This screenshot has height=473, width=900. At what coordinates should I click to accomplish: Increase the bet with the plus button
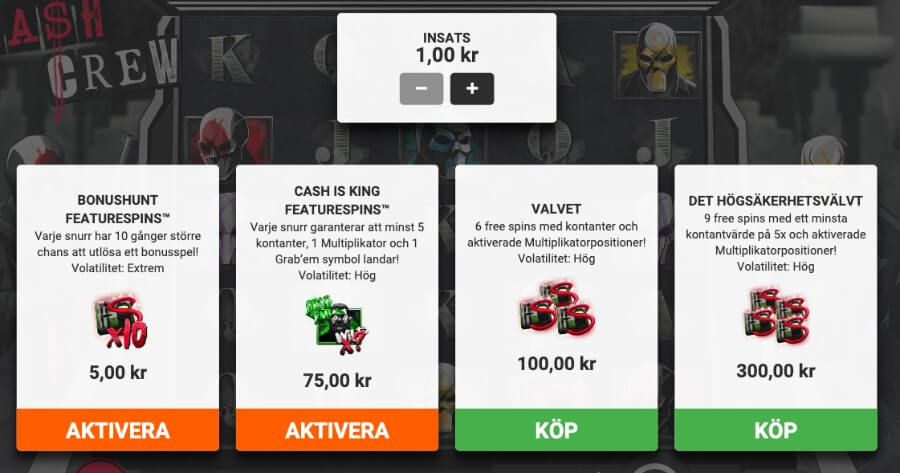[x=472, y=88]
